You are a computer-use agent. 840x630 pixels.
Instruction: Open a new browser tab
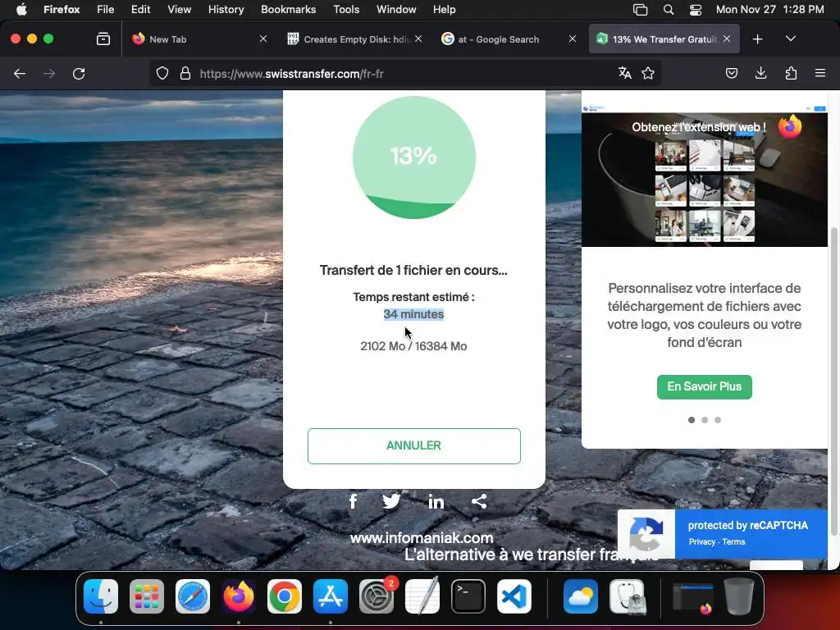(x=757, y=39)
